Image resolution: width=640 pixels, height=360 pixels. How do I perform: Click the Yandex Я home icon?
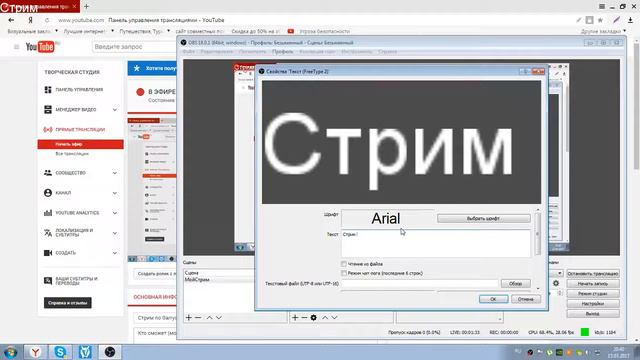tap(30, 20)
